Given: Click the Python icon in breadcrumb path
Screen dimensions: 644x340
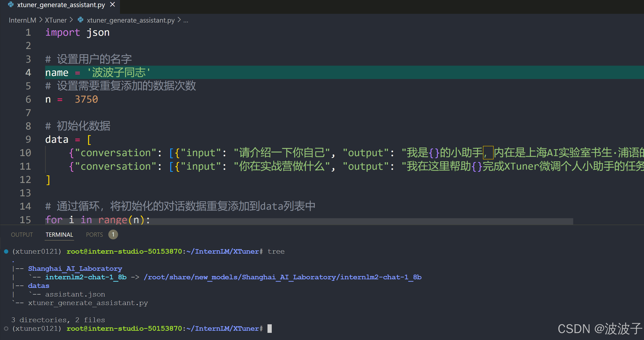Looking at the screenshot, I should click(x=81, y=20).
